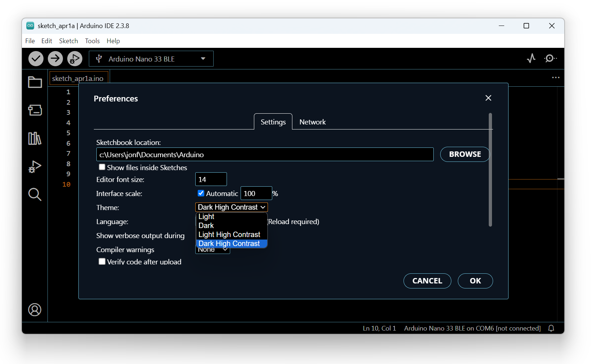This screenshot has width=597, height=364.
Task: Click the user account profile icon
Action: point(35,310)
